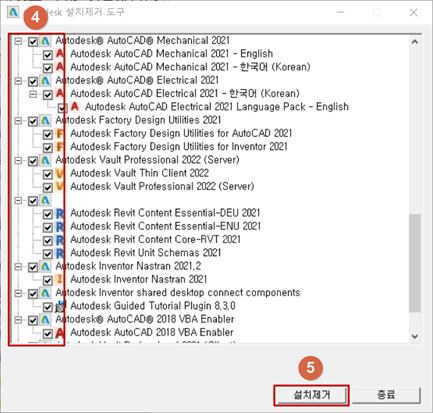Toggle Autodesk AutoCAD Electrical 2021 group checkbox

(33, 81)
